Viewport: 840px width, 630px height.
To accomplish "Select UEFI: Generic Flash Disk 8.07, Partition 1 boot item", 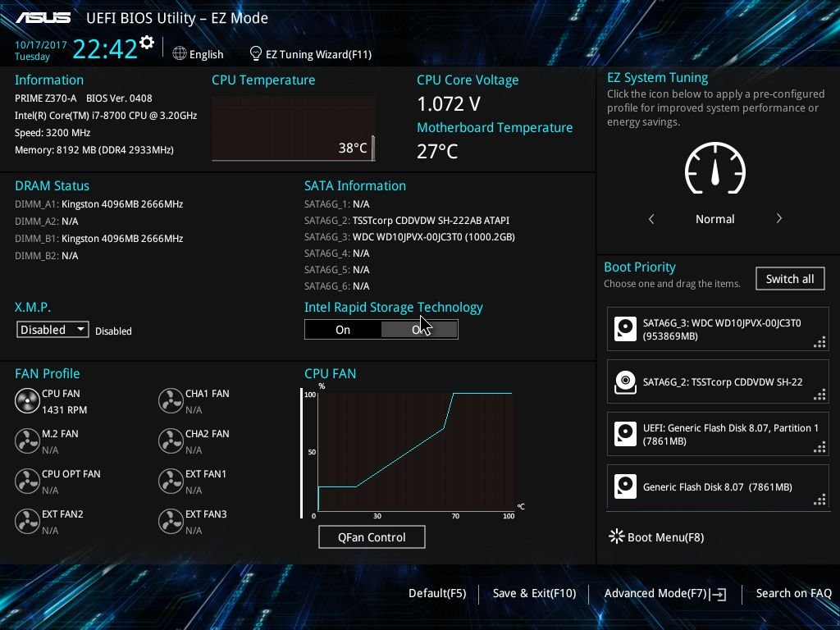I will point(718,434).
